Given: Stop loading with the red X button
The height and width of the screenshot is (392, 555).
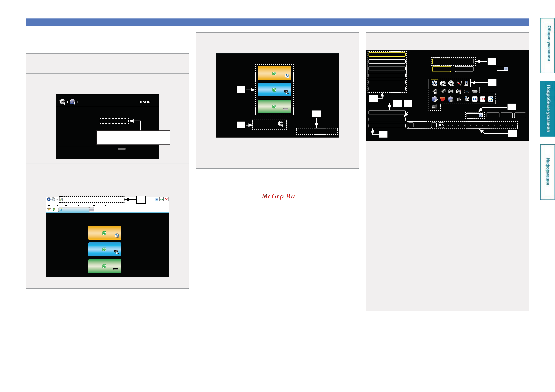Looking at the screenshot, I should 166,199.
